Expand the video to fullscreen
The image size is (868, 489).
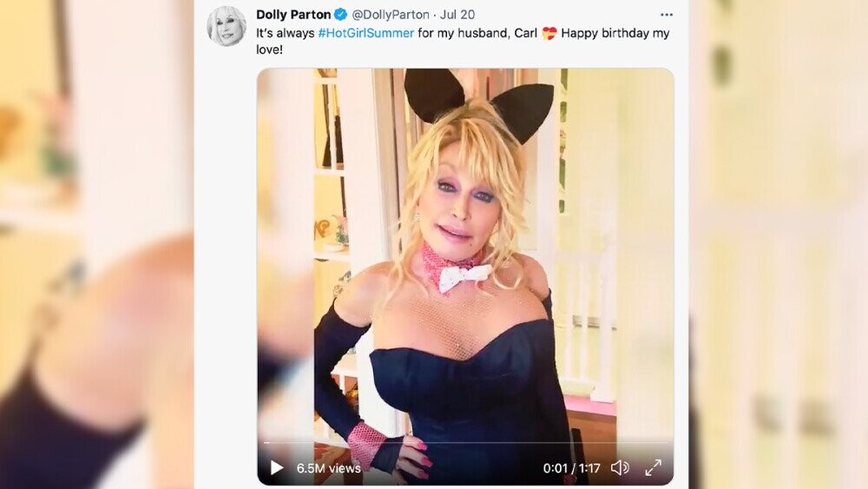pos(653,468)
